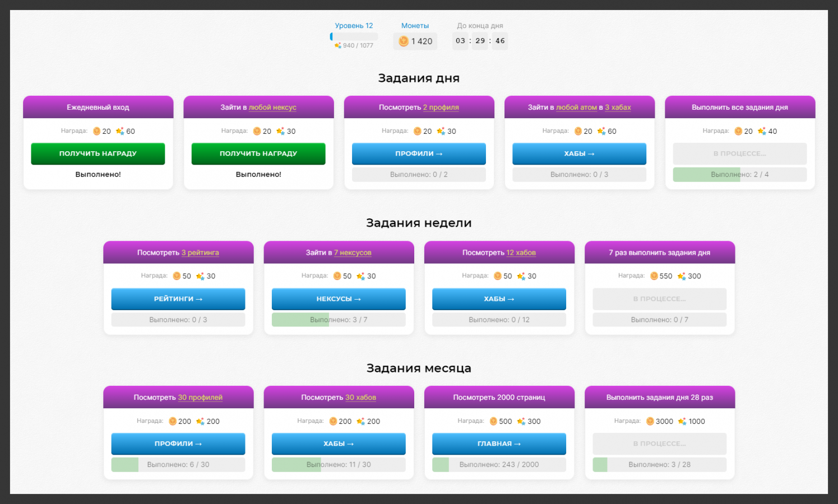Open Профили button in daily tasks

[x=419, y=153]
